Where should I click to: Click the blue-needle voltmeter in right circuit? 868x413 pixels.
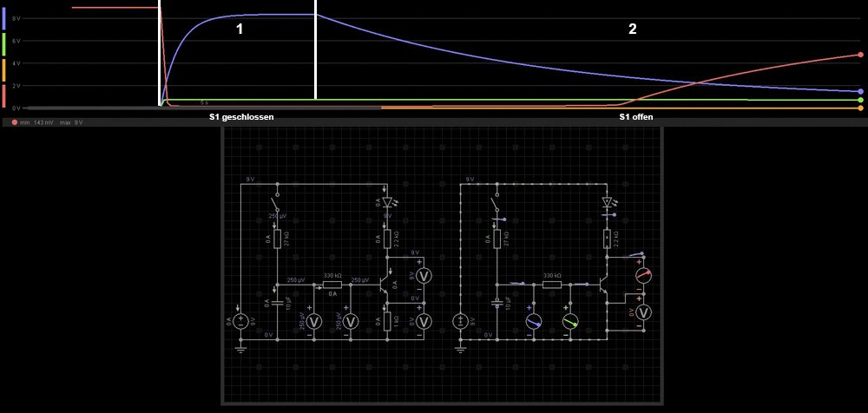click(x=533, y=321)
